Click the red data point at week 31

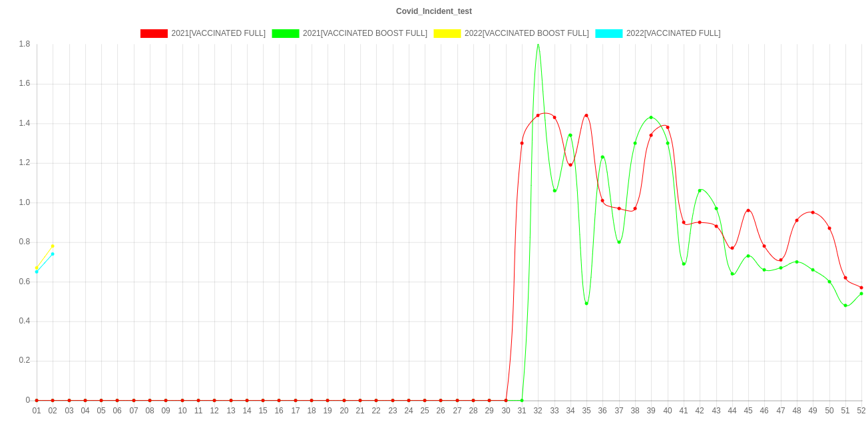[x=522, y=143]
